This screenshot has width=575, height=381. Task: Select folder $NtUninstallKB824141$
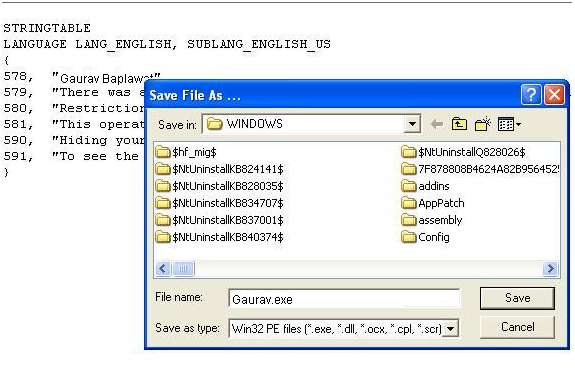click(x=219, y=169)
